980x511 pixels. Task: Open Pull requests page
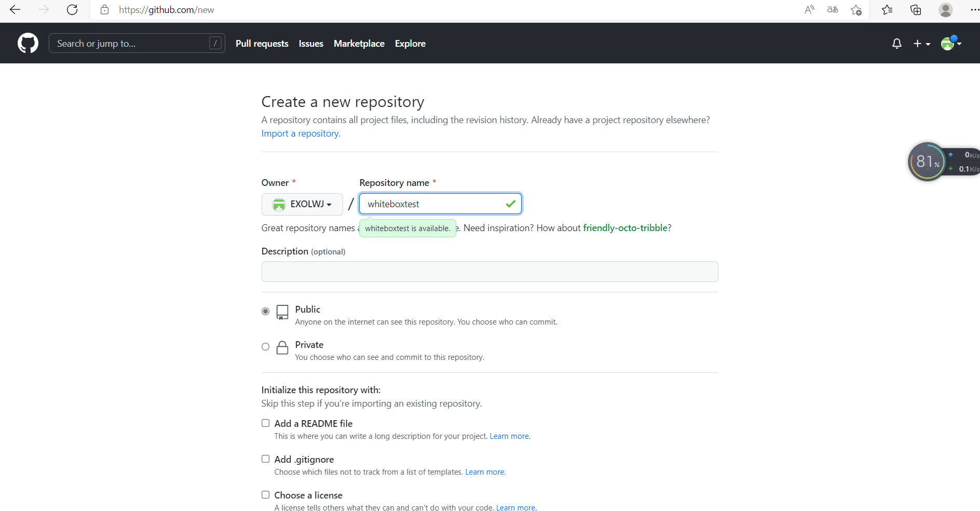point(262,44)
